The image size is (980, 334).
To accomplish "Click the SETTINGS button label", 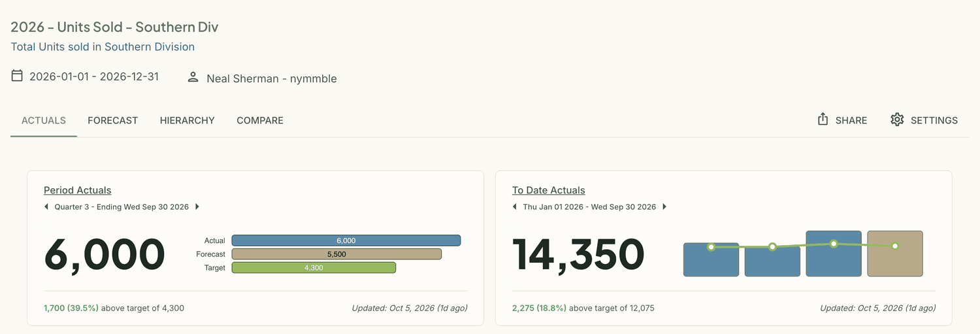I will coord(934,120).
